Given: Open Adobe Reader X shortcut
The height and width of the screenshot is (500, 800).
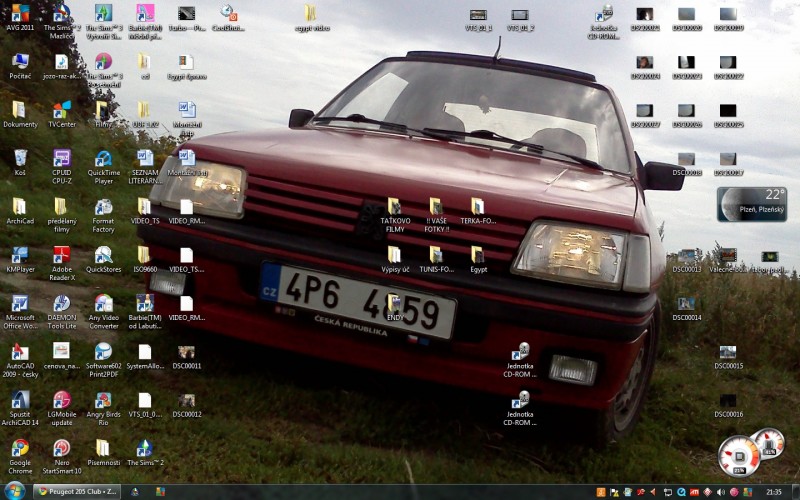Looking at the screenshot, I should coord(61,255).
